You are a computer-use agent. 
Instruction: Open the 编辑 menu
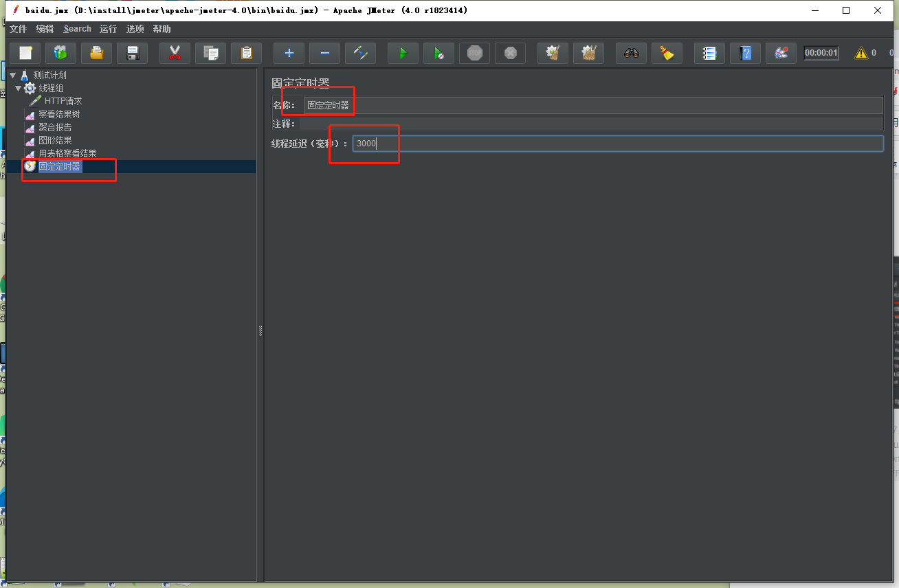[x=45, y=29]
